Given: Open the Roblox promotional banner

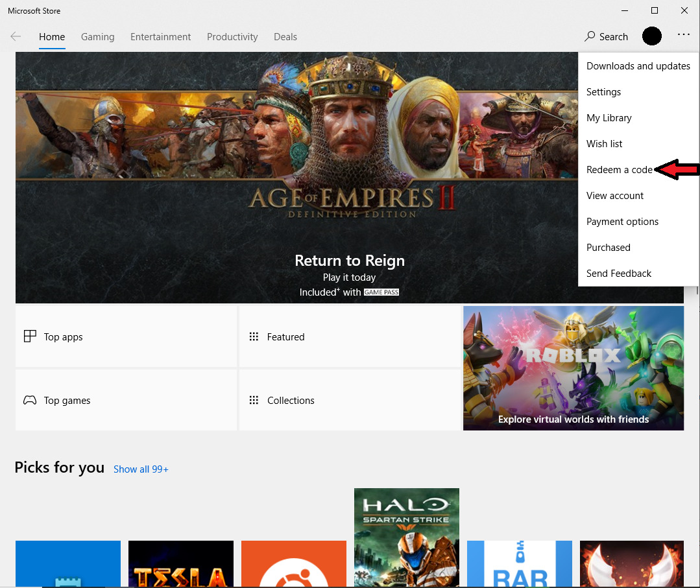Looking at the screenshot, I should (x=573, y=368).
